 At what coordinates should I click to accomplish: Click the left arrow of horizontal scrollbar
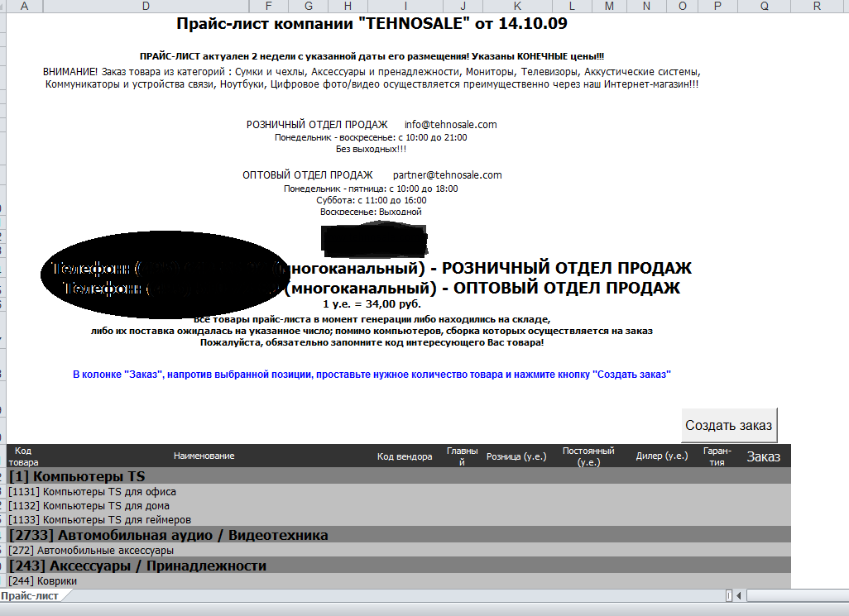(x=741, y=595)
